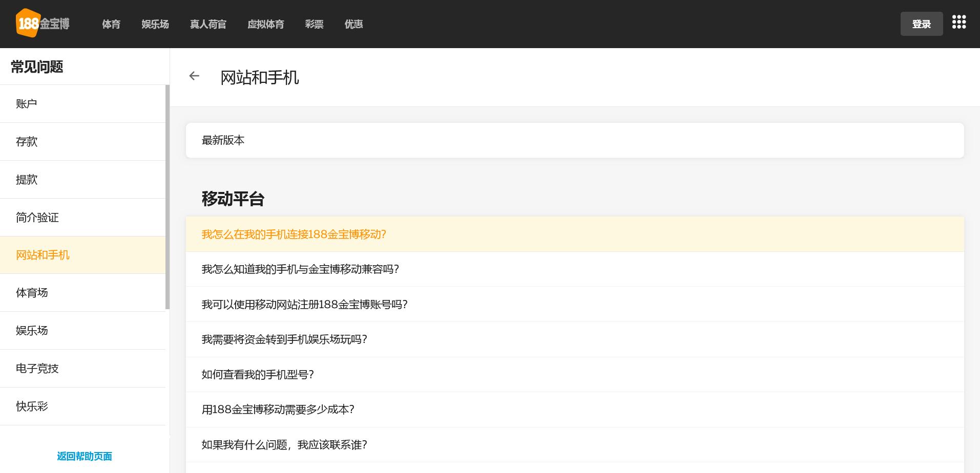Follow the 返回帮助页面 link
This screenshot has width=980, height=473.
[85, 456]
